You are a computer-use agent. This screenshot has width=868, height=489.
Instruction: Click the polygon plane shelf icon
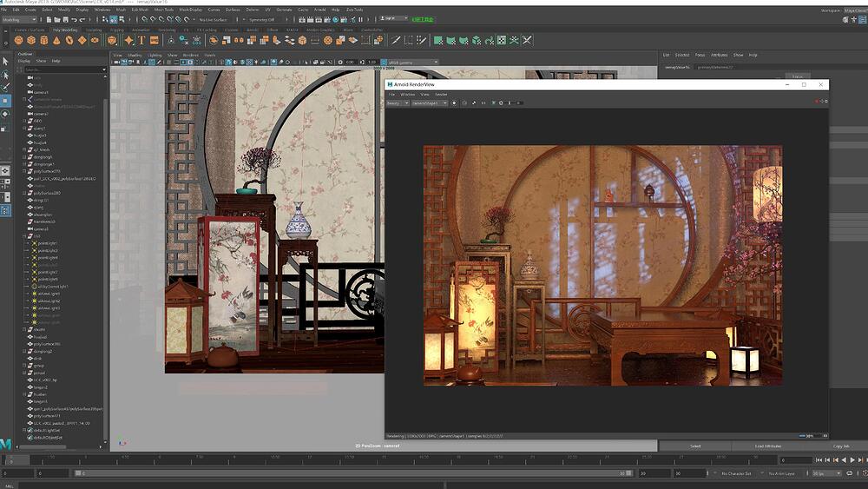pos(82,41)
